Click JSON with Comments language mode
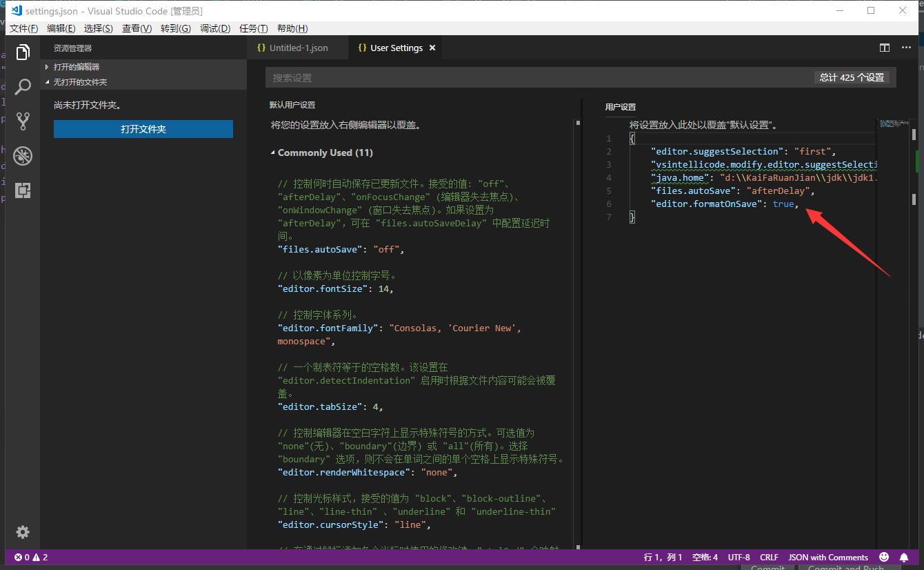This screenshot has height=570, width=924. point(828,557)
